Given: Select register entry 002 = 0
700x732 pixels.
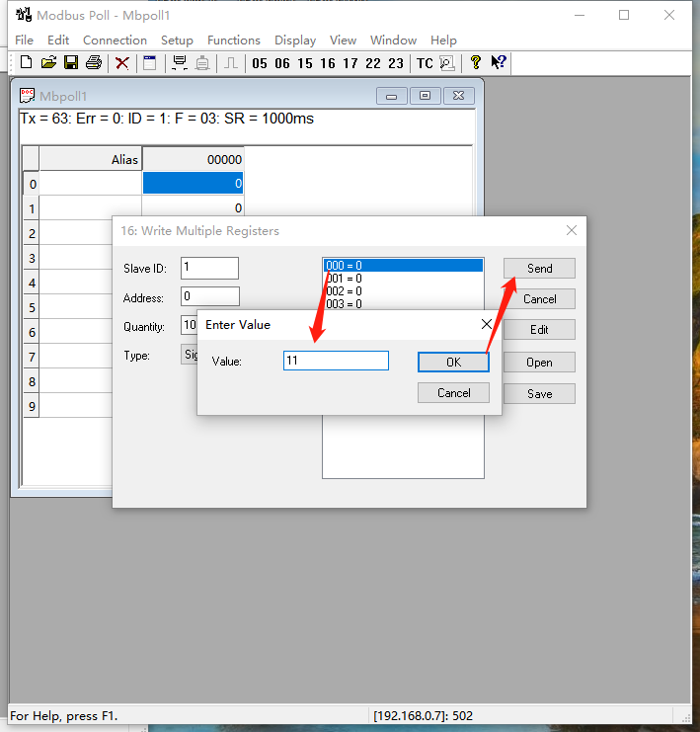Looking at the screenshot, I should [x=344, y=291].
